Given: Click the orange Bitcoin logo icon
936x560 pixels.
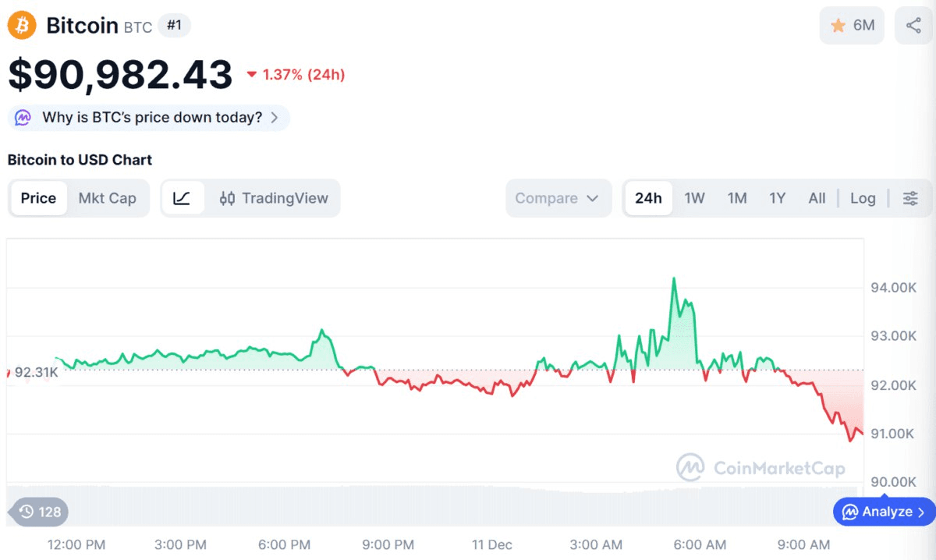Looking at the screenshot, I should pos(23,26).
